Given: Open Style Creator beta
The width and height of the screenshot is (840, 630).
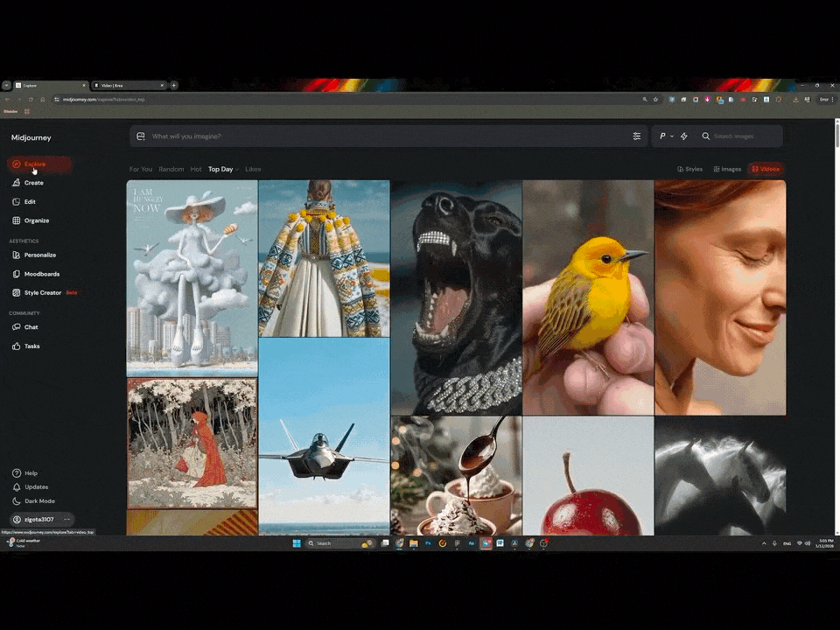Looking at the screenshot, I should (45, 292).
